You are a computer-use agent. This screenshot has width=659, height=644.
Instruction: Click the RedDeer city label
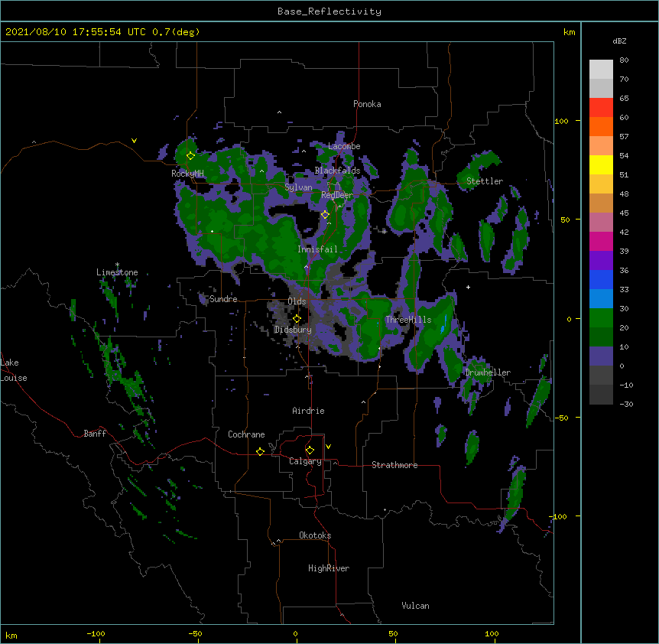pyautogui.click(x=337, y=195)
